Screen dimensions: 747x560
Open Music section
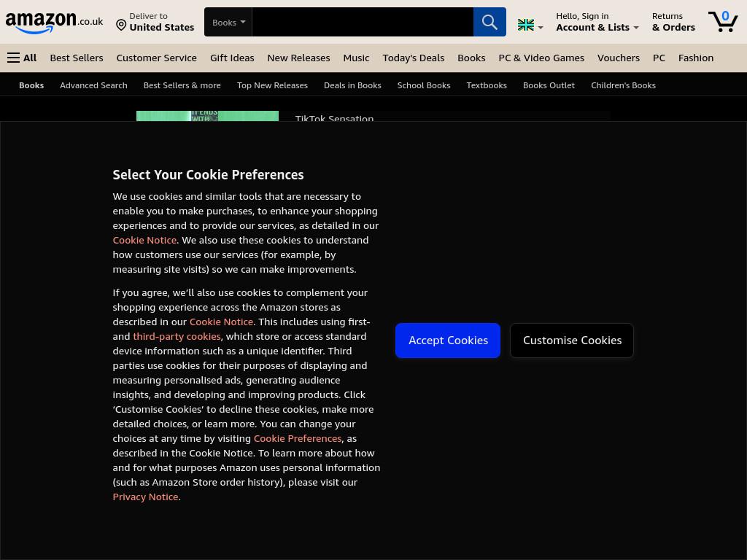tap(356, 58)
